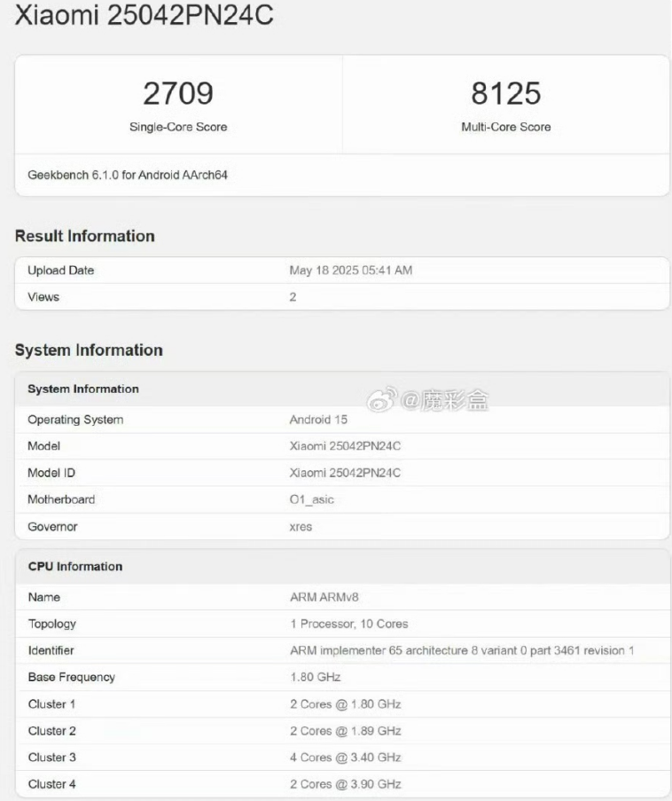Click the Operating System label
This screenshot has width=672, height=801.
75,420
